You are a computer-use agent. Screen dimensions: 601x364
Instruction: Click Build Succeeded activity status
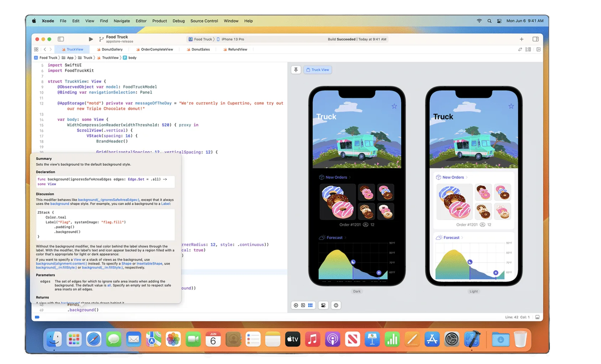click(357, 39)
